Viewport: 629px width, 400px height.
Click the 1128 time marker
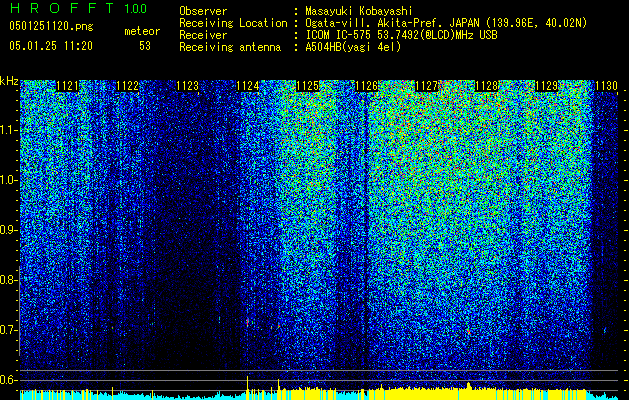click(x=486, y=86)
